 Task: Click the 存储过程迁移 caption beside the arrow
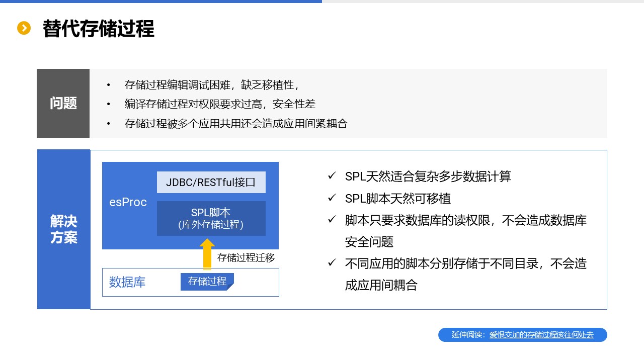[x=246, y=258]
